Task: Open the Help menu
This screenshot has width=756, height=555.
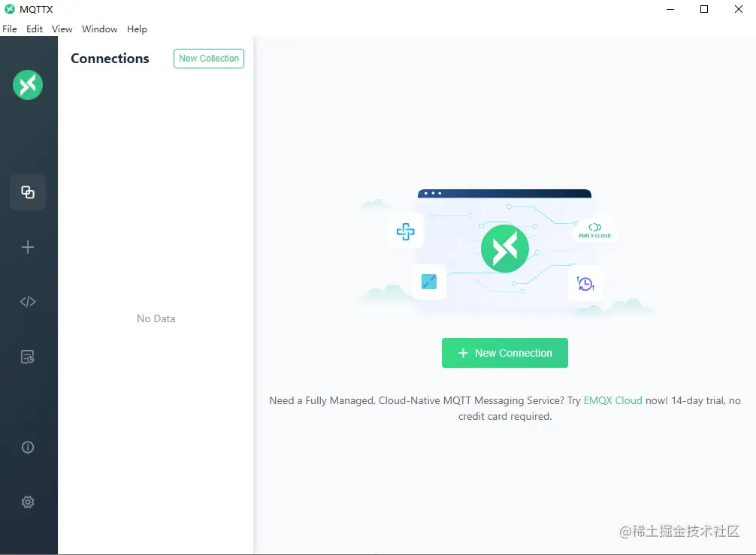Action: [x=137, y=29]
